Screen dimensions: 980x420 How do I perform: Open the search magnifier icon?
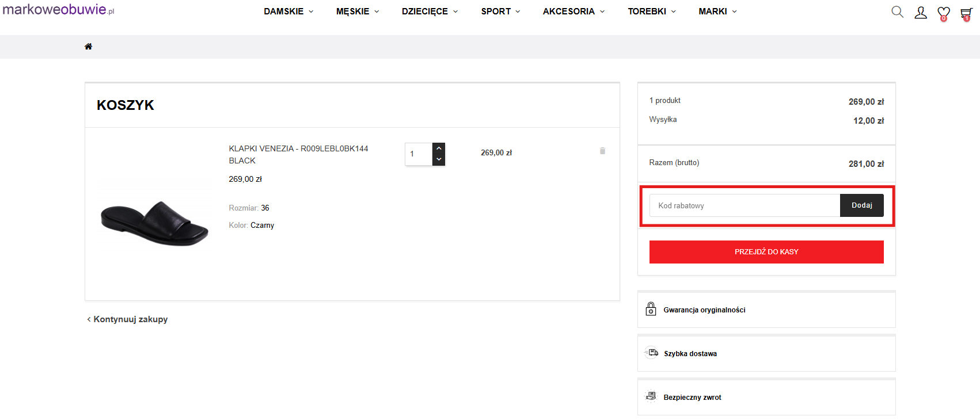pyautogui.click(x=897, y=12)
